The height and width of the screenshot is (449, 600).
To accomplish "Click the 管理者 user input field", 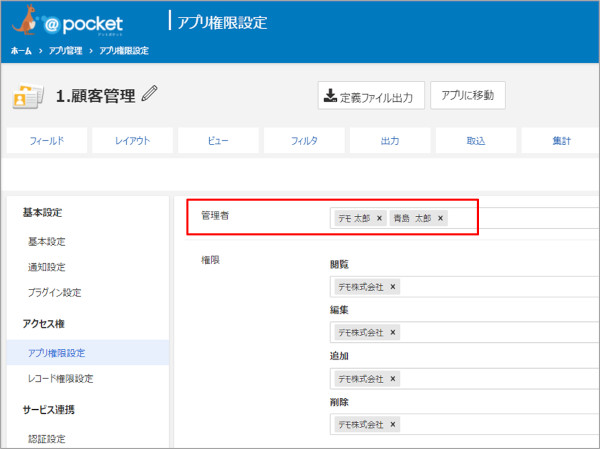I will point(465,218).
